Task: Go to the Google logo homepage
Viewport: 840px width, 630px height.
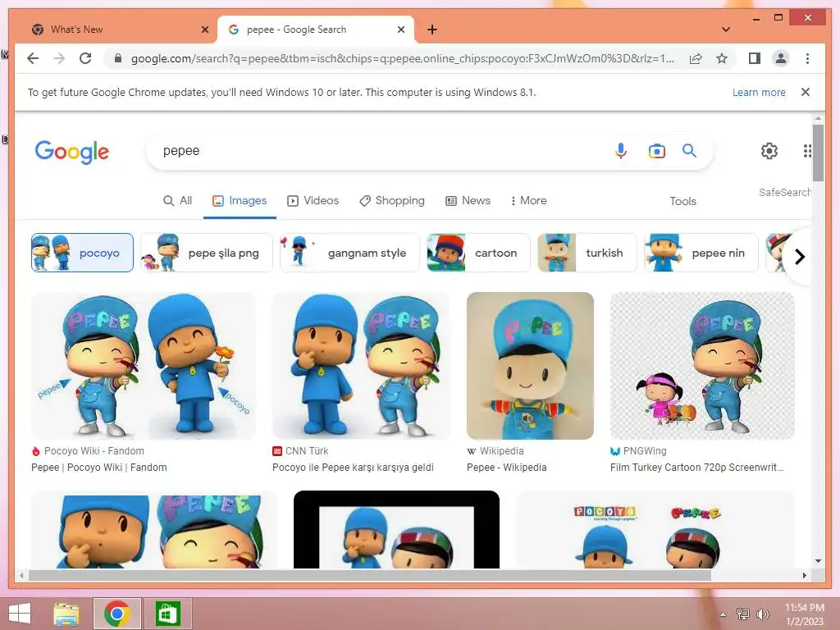Action: pos(72,152)
